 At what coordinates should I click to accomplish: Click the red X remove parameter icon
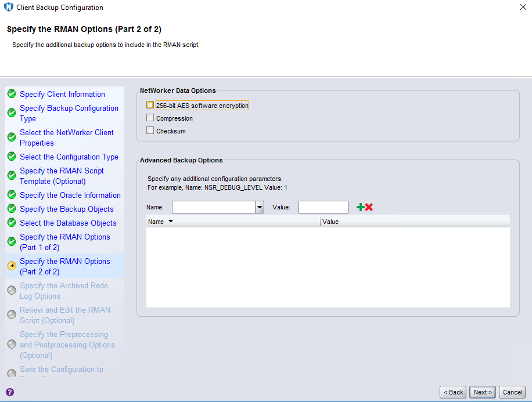[x=369, y=207]
